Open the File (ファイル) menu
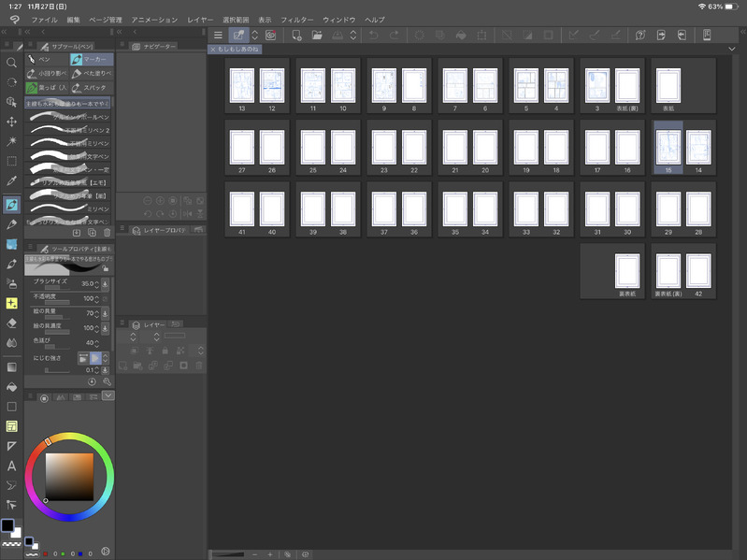Screen dimensions: 747x560 point(44,20)
